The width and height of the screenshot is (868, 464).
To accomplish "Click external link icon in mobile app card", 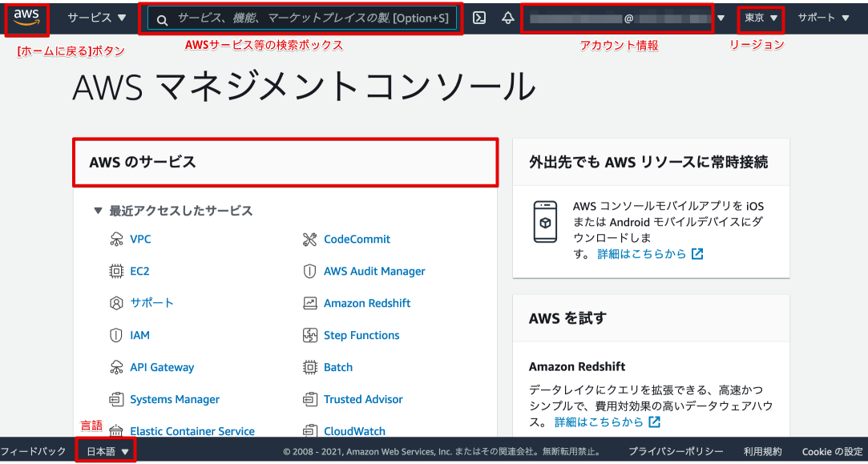I will pos(697,254).
